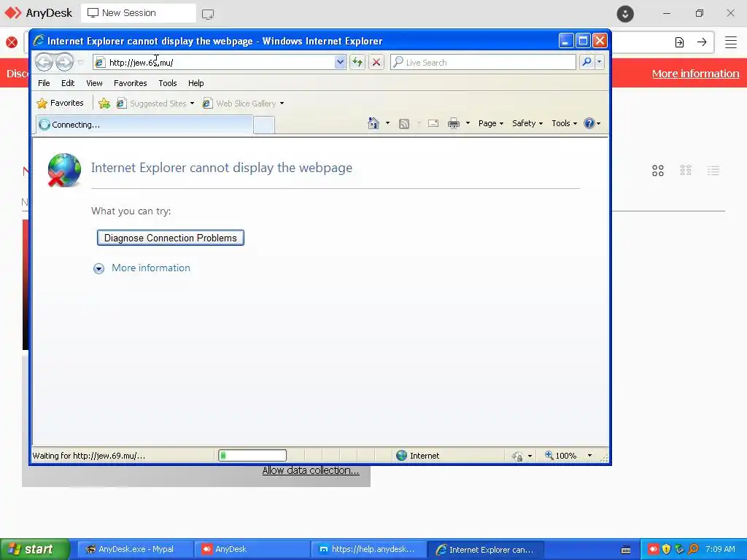The height and width of the screenshot is (560, 747).
Task: Open the File menu
Action: [x=44, y=83]
